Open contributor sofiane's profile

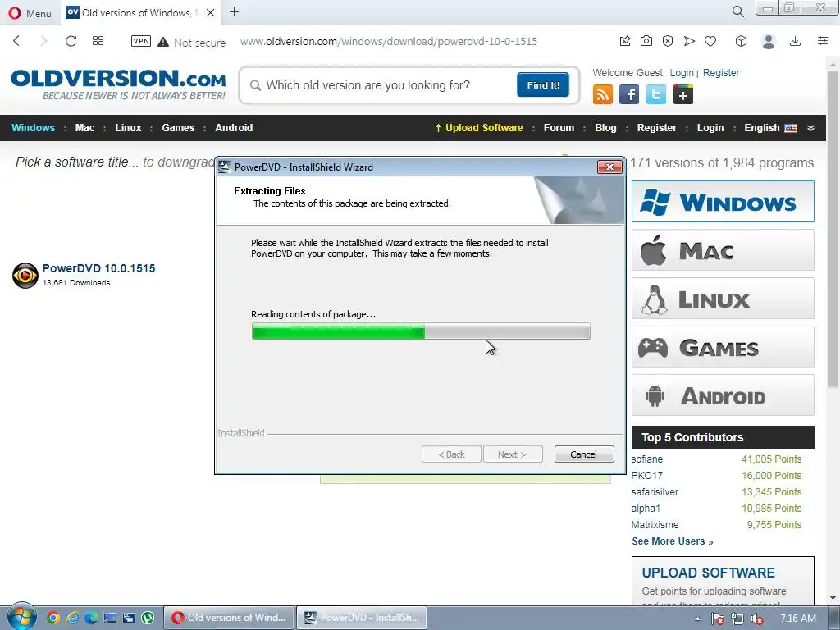[x=646, y=459]
